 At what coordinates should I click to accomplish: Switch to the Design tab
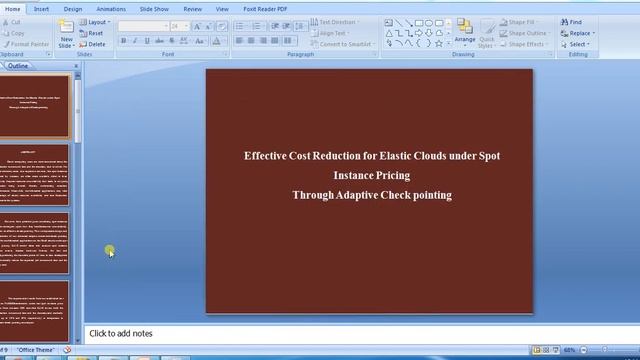(x=73, y=9)
